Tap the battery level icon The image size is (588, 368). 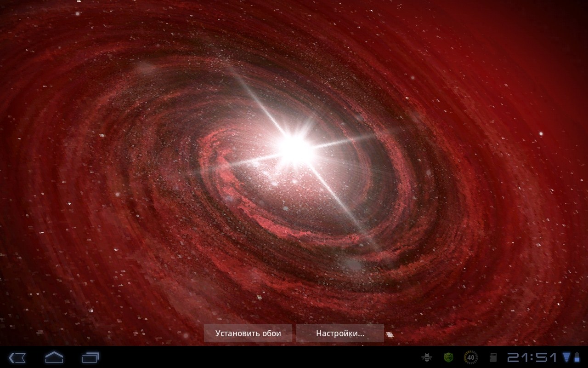[577, 357]
